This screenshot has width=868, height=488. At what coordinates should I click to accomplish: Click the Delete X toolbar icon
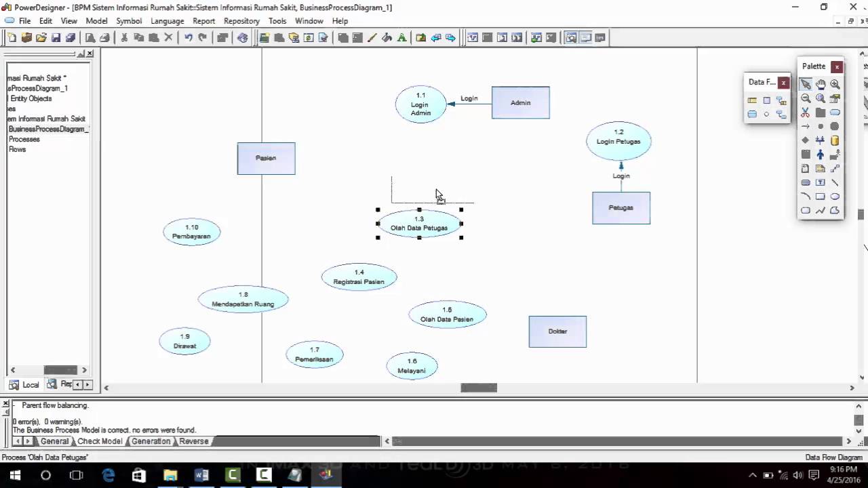point(169,38)
